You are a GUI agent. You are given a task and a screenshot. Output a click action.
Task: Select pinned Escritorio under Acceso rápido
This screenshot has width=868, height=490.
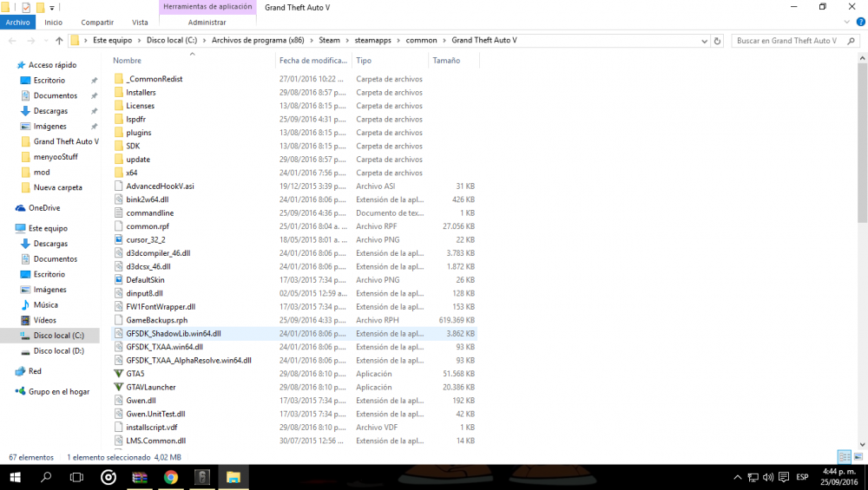click(49, 80)
